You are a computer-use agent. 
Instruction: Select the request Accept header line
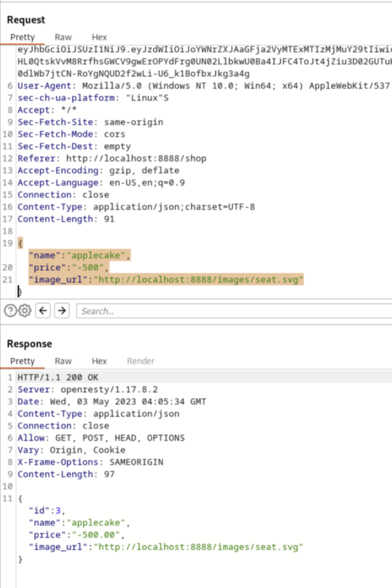pyautogui.click(x=47, y=110)
